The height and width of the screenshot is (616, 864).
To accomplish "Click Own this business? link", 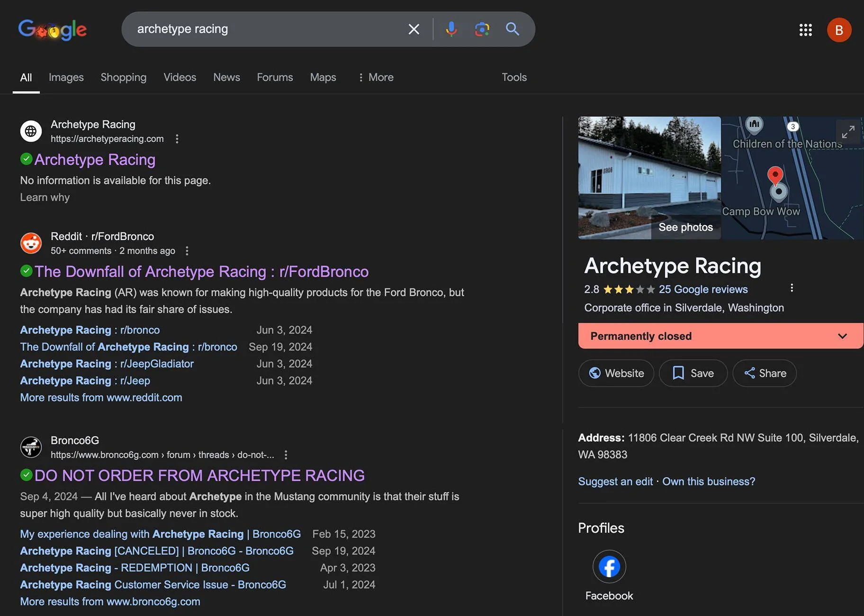I will point(709,481).
